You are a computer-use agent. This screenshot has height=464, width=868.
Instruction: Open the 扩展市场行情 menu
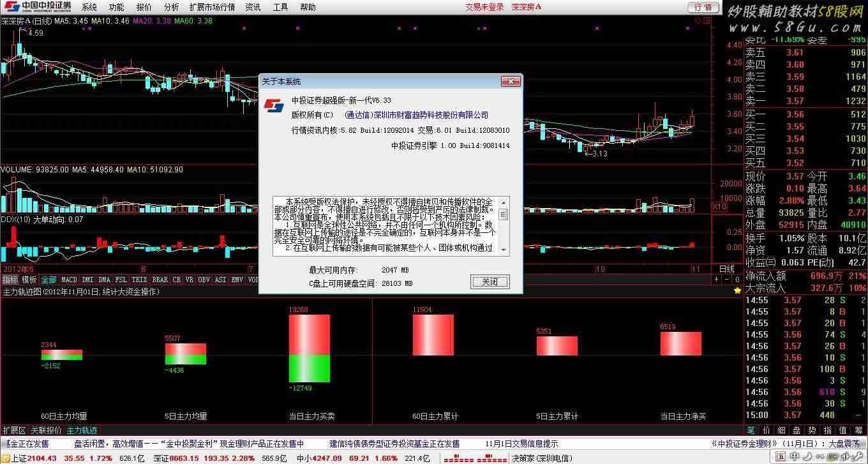coord(213,7)
